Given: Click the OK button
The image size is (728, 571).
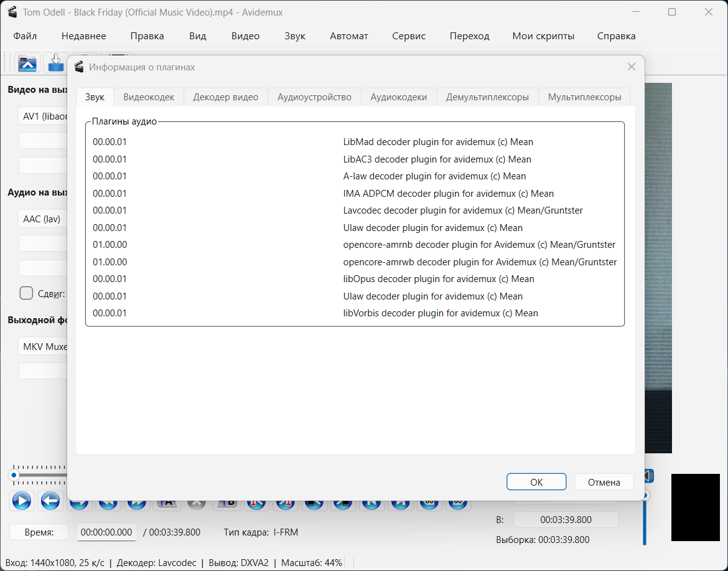Looking at the screenshot, I should point(536,482).
